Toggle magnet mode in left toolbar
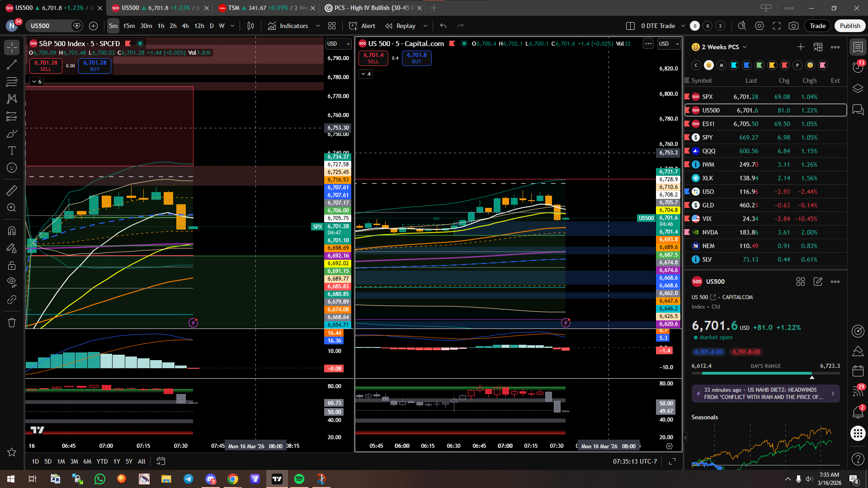The image size is (868, 488). (x=12, y=231)
